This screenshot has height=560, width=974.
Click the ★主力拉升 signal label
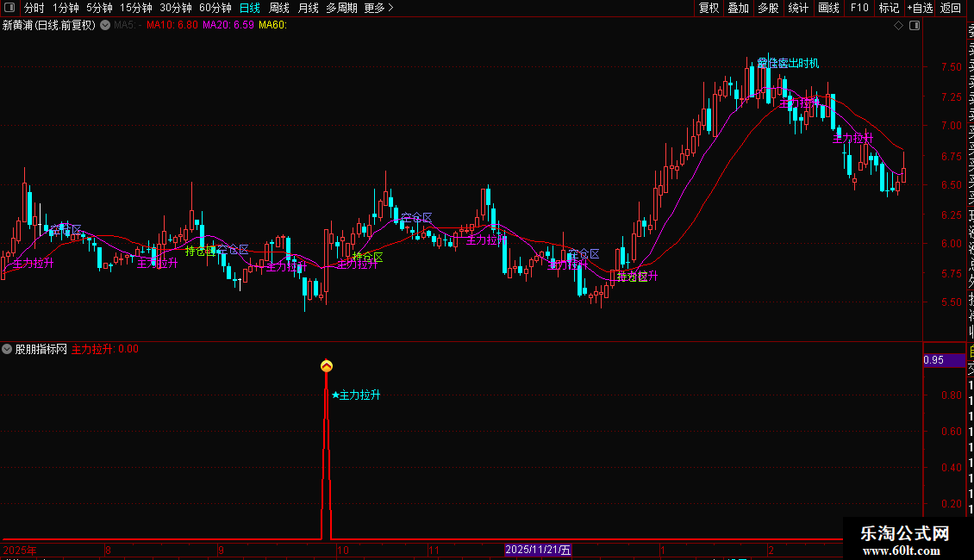[356, 395]
